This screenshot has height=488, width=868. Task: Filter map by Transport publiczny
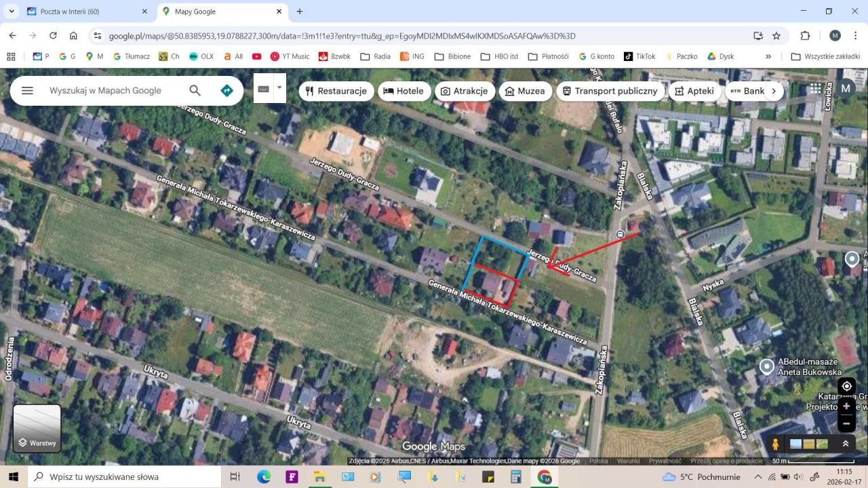pos(610,91)
